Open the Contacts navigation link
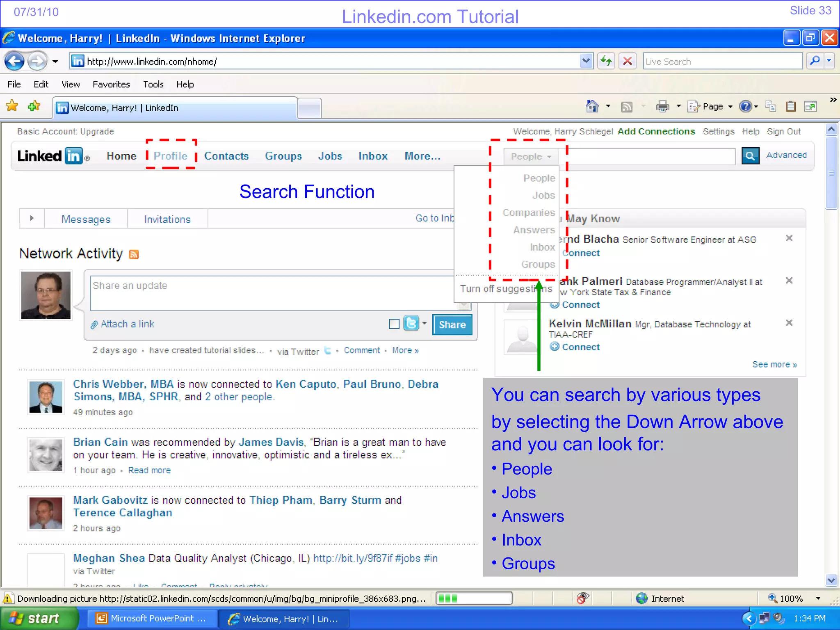The height and width of the screenshot is (630, 840). 226,156
